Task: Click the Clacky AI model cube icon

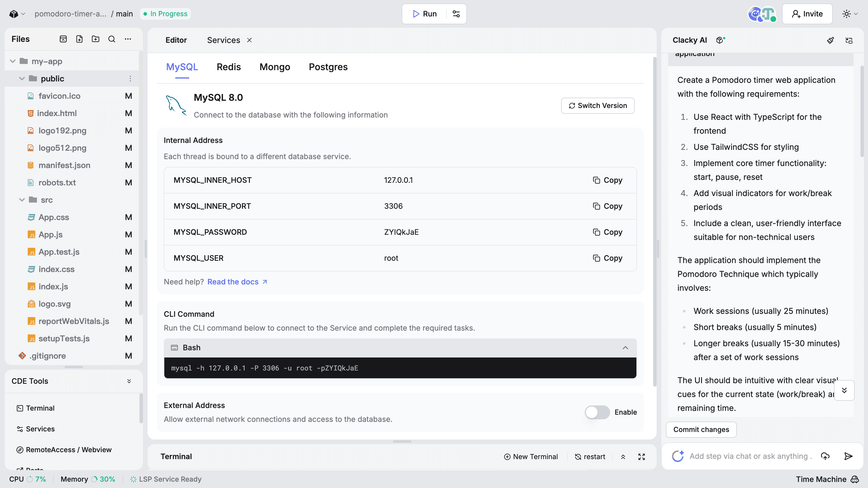Action: coord(720,40)
